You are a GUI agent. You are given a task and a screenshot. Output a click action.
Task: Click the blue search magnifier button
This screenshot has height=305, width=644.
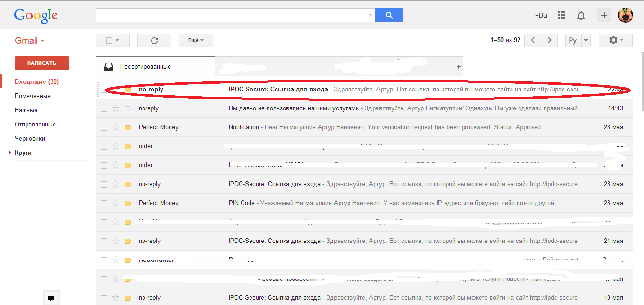(389, 15)
